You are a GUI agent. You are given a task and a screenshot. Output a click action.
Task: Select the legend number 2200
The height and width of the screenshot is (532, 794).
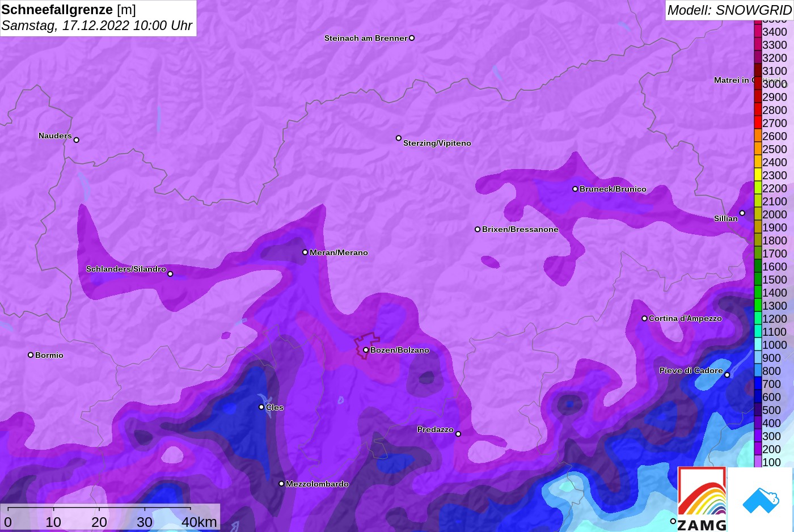775,188
